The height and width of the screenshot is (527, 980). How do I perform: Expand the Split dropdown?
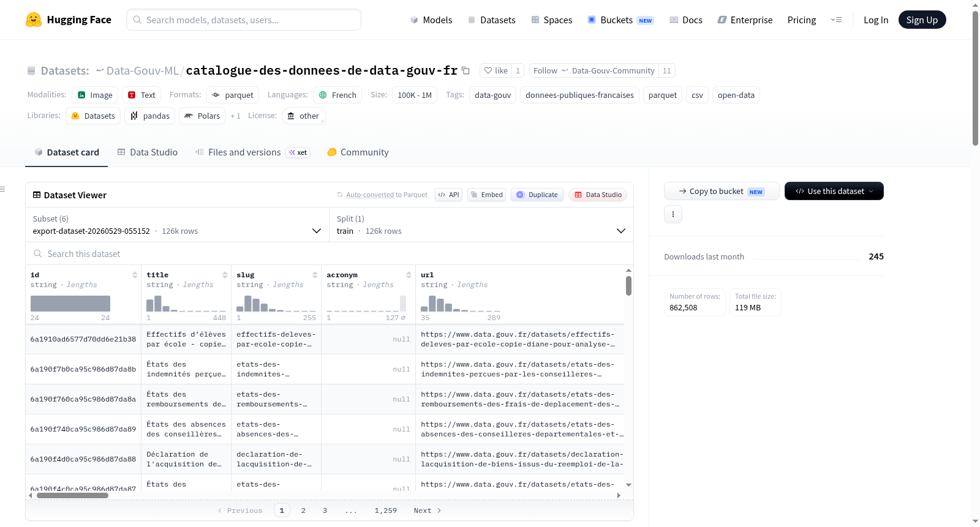pos(481,225)
